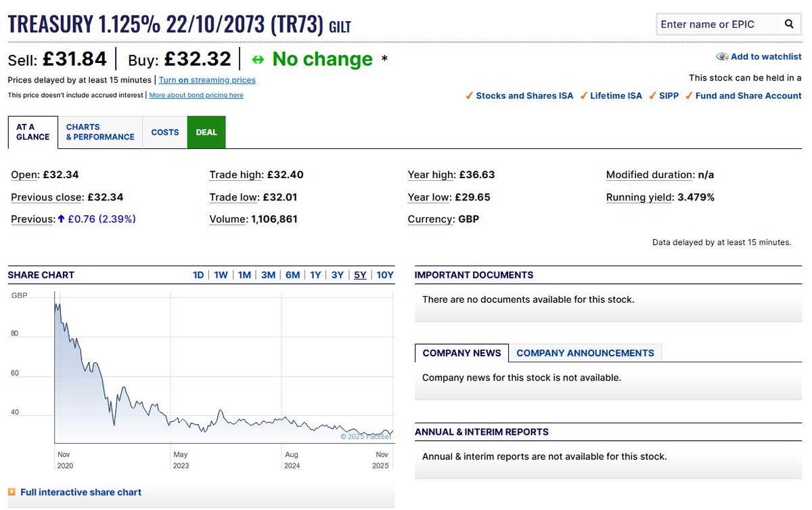Click the Year high label
The image size is (812, 510).
pos(432,175)
